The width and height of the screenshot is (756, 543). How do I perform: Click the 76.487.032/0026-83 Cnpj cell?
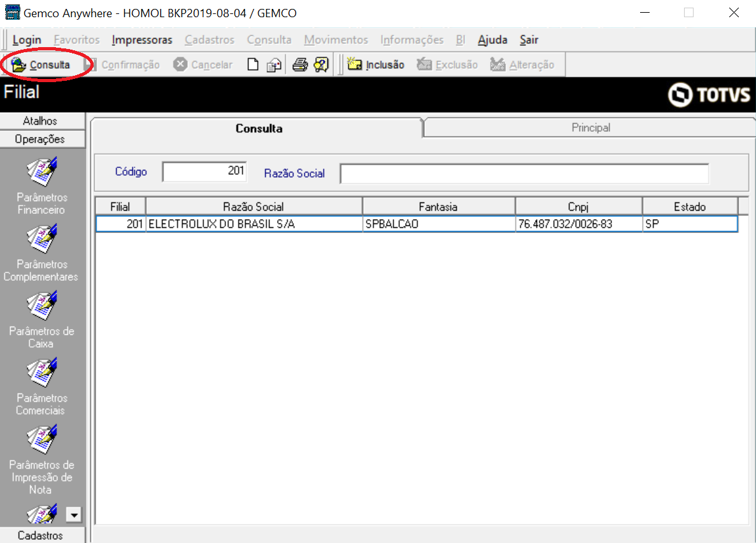click(x=578, y=224)
